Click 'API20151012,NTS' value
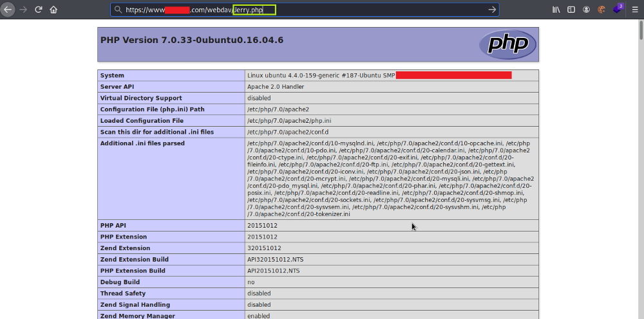644x319 pixels. (274, 271)
